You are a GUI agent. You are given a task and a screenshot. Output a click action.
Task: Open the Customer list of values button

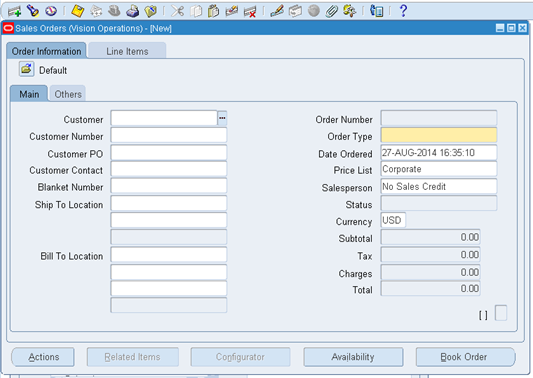(x=222, y=118)
